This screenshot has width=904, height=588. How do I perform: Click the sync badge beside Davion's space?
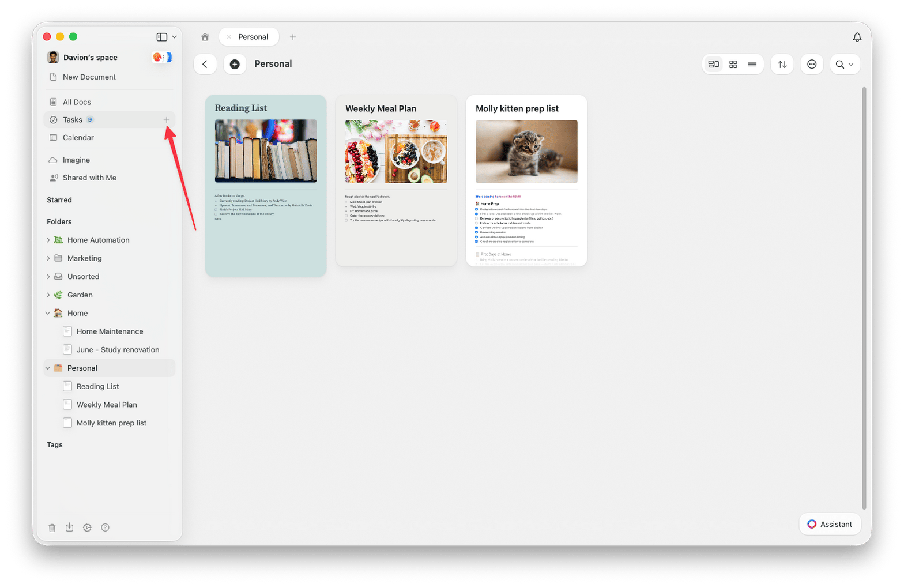tap(161, 57)
